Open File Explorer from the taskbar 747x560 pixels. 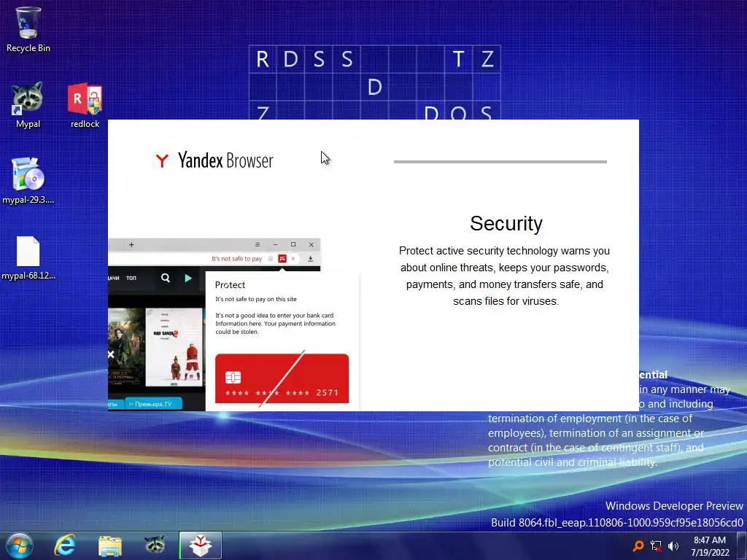coord(109,545)
